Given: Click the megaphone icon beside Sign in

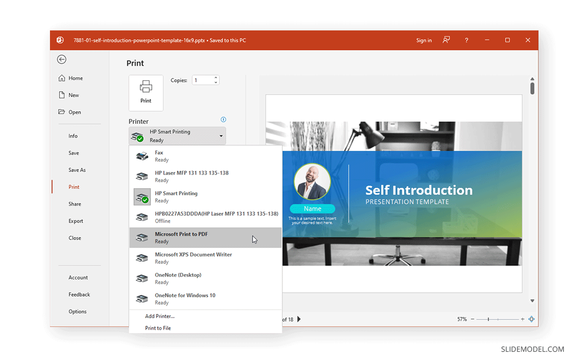Looking at the screenshot, I should 446,40.
